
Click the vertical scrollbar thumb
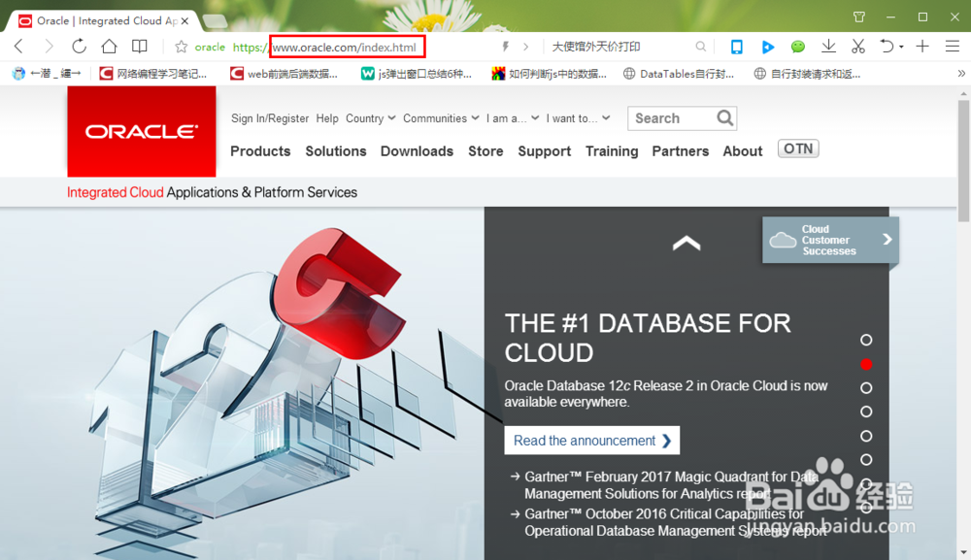click(x=963, y=161)
